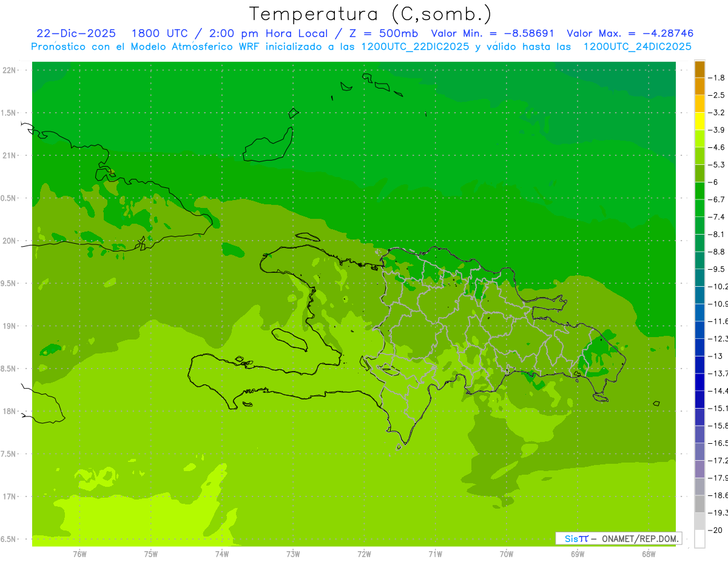Viewport: 728px width, 562px height.
Task: Pick the dark orange swatch above -1.8
Action: point(699,69)
